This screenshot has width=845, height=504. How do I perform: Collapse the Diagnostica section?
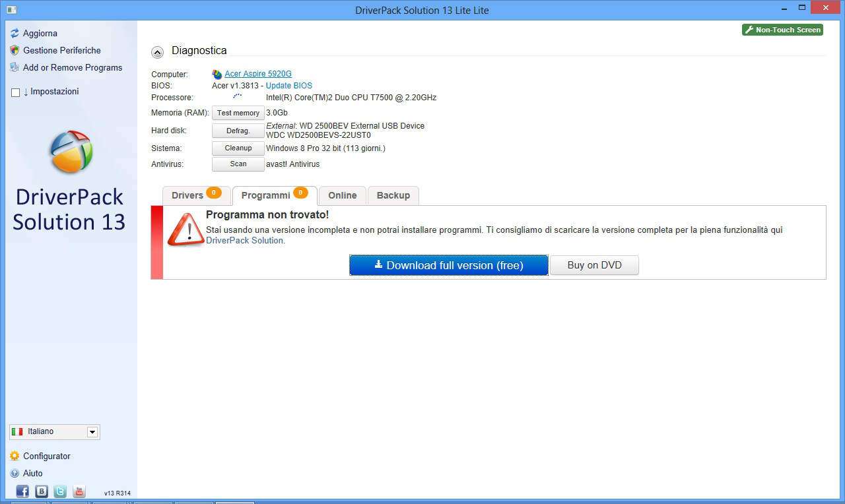pyautogui.click(x=157, y=52)
